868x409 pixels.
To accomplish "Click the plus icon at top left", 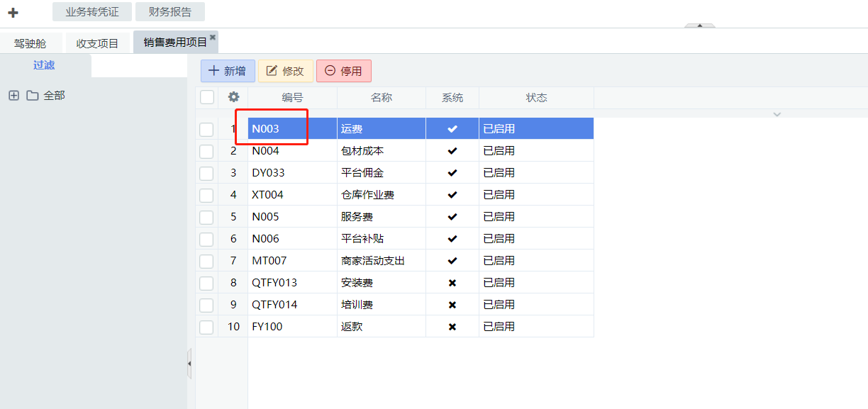I will 13,13.
